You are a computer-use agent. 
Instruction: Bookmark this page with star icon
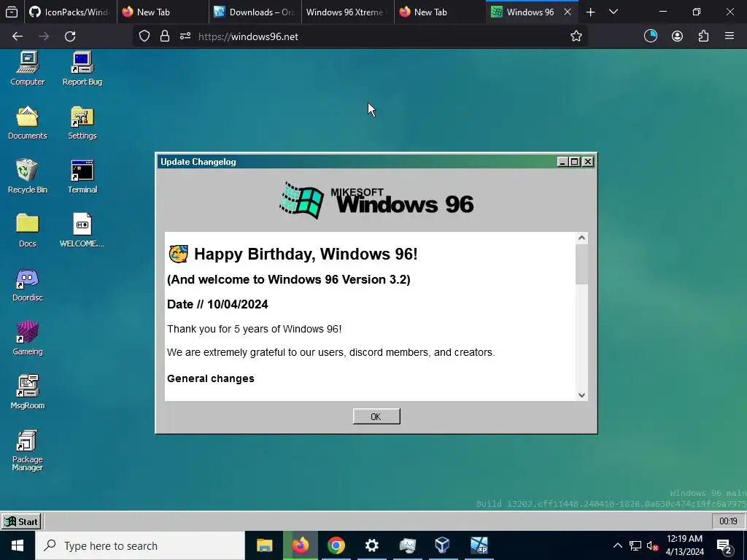coord(576,36)
